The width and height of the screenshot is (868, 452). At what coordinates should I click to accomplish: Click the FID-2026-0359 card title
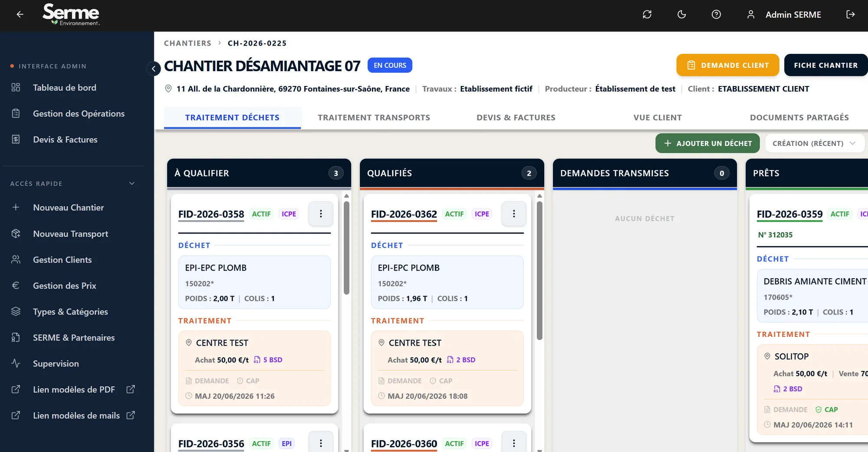[x=790, y=214]
